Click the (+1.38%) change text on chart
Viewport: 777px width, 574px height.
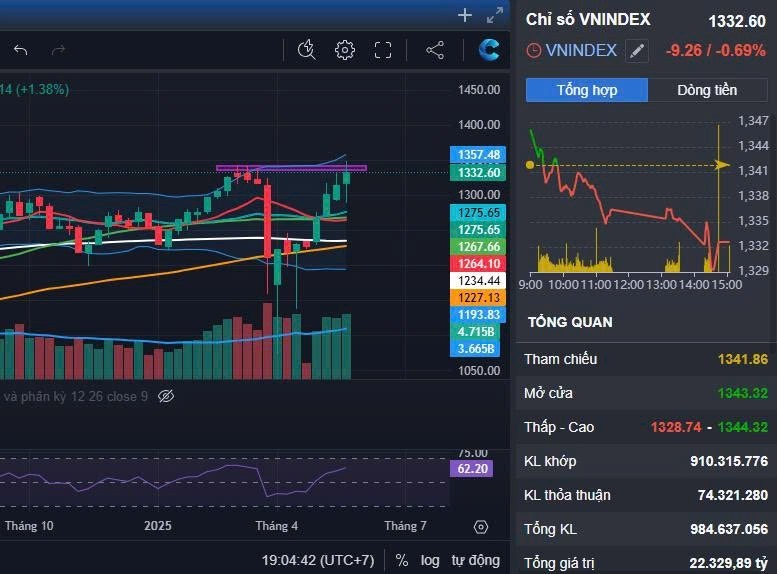click(x=43, y=90)
